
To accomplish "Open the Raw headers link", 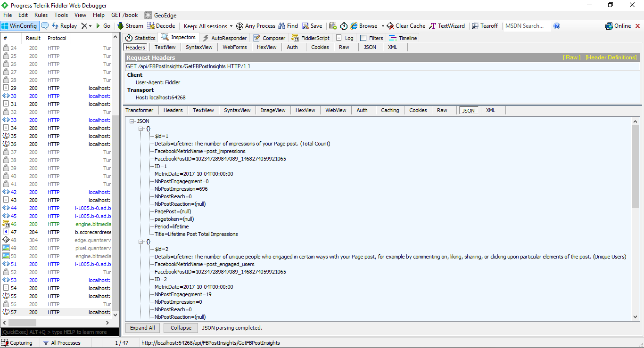I will pos(572,57).
